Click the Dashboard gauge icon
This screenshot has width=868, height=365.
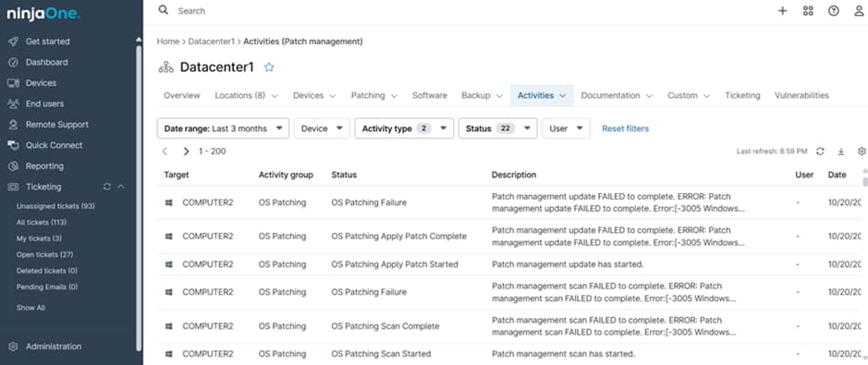[13, 63]
